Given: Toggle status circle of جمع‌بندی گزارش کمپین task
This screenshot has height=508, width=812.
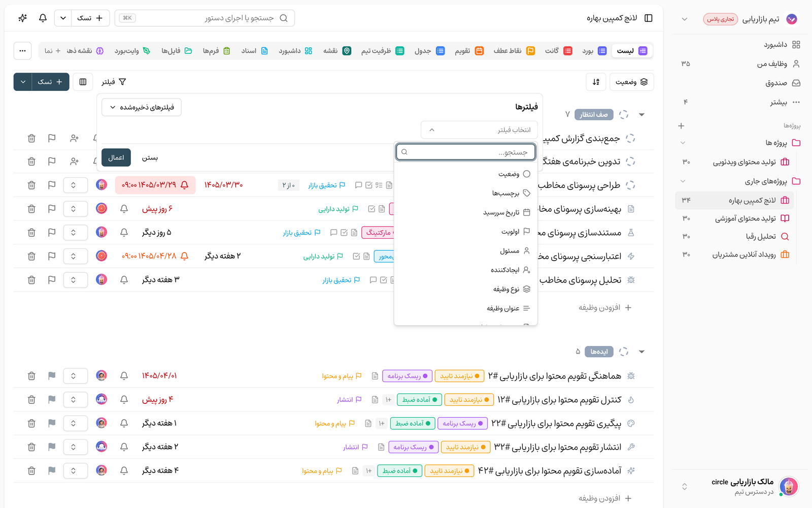Looking at the screenshot, I should point(630,138).
